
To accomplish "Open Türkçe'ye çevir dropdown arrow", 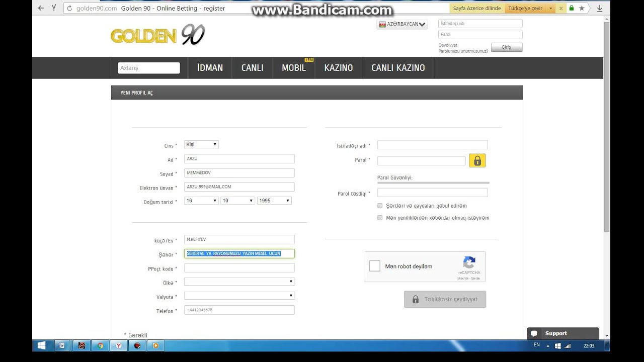I will 551,9.
